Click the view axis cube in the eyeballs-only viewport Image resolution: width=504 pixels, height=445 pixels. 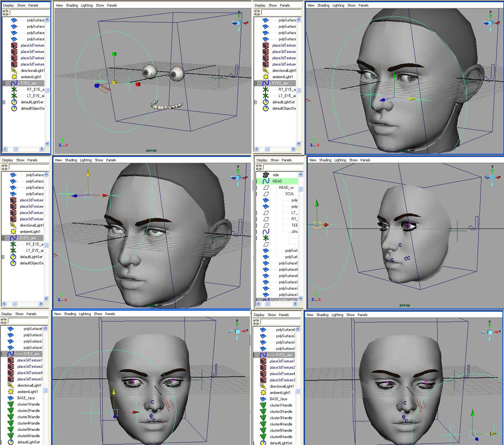(x=239, y=23)
